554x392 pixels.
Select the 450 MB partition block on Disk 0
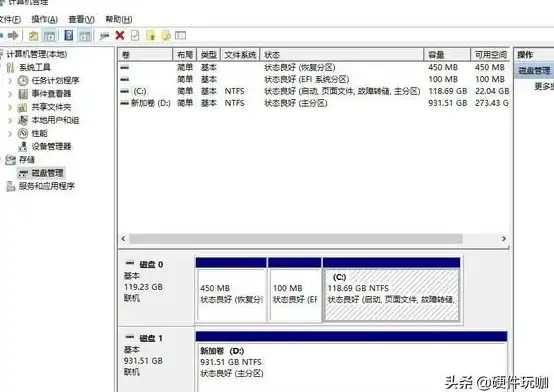click(x=231, y=290)
